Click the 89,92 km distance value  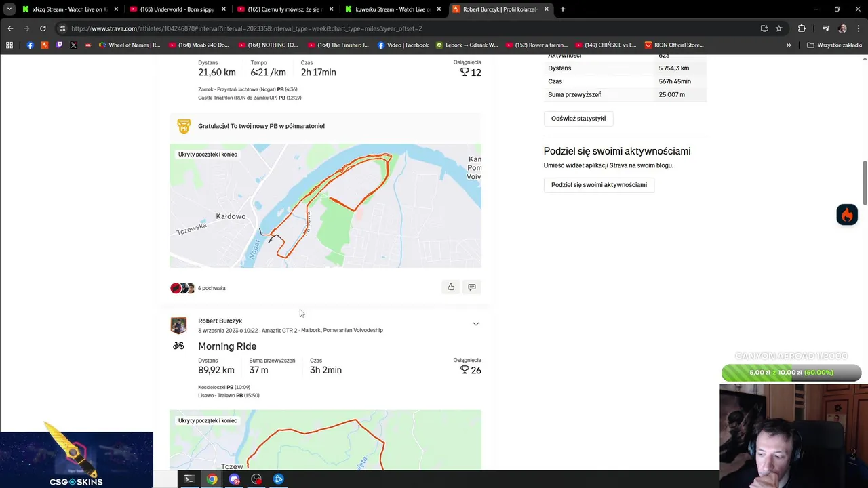pos(216,370)
